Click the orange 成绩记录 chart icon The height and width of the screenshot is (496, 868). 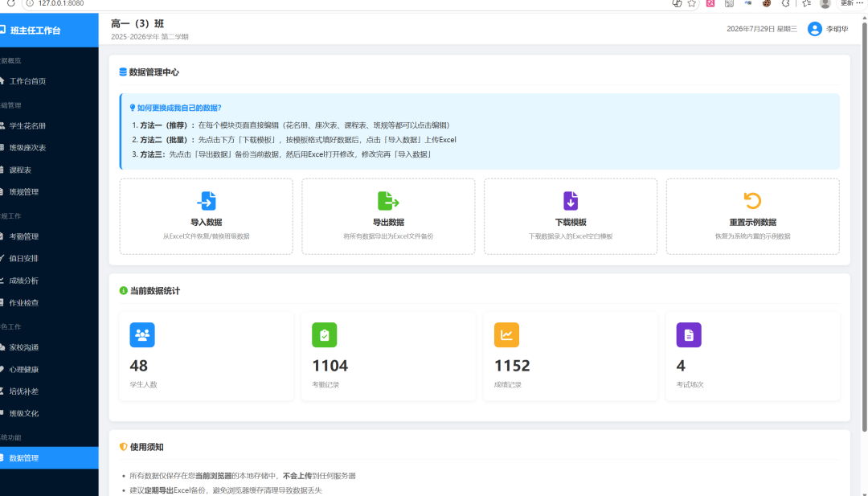(506, 335)
